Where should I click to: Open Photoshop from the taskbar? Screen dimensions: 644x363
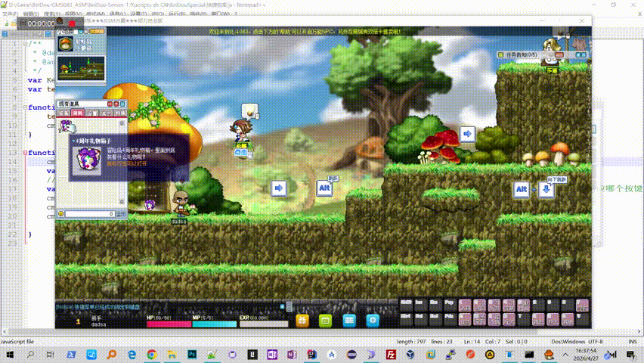tap(192, 355)
